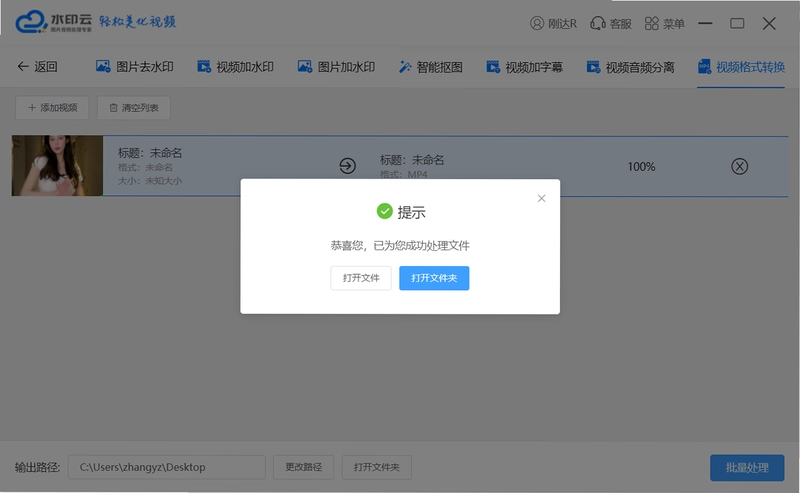Click the blue 打开文件夹 dialog button
This screenshot has width=800, height=493.
pyautogui.click(x=434, y=278)
